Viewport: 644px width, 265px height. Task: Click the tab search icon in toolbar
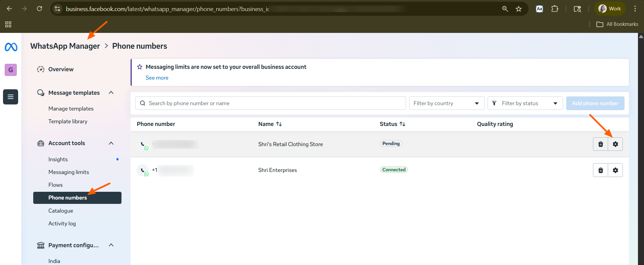[577, 9]
